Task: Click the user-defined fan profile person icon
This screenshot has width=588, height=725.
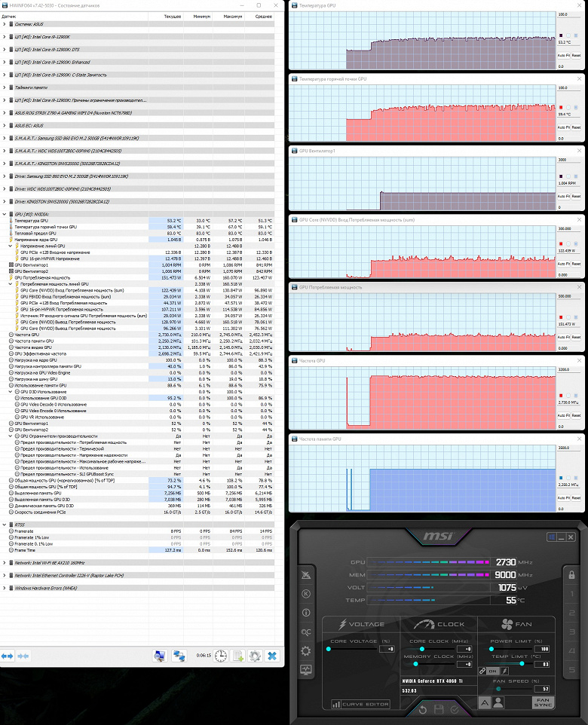Action: coord(498,703)
